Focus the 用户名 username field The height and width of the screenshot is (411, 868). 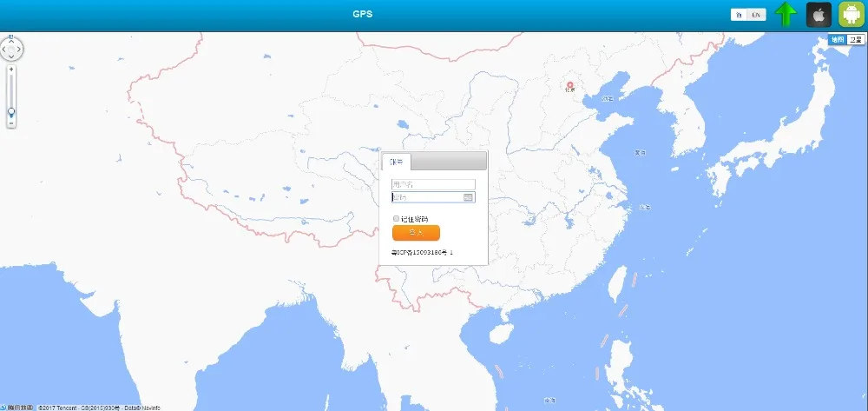coord(433,184)
